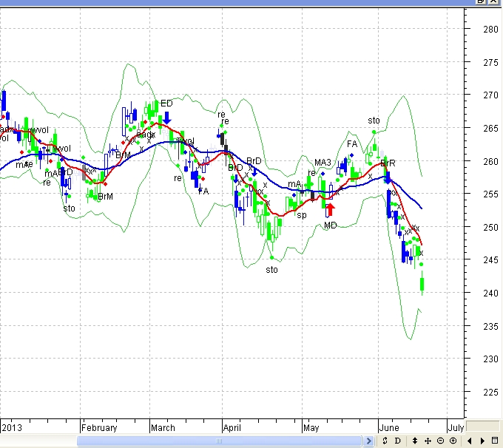Screen dimensions: 503x448
Task: Click the 225 price axis label
Action: point(491,393)
